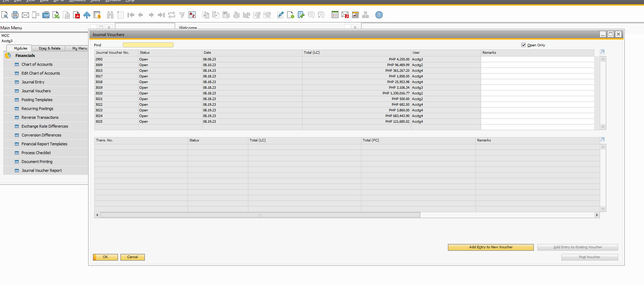Click Add Entry to Existing Voucher
644x285 pixels.
[578, 247]
